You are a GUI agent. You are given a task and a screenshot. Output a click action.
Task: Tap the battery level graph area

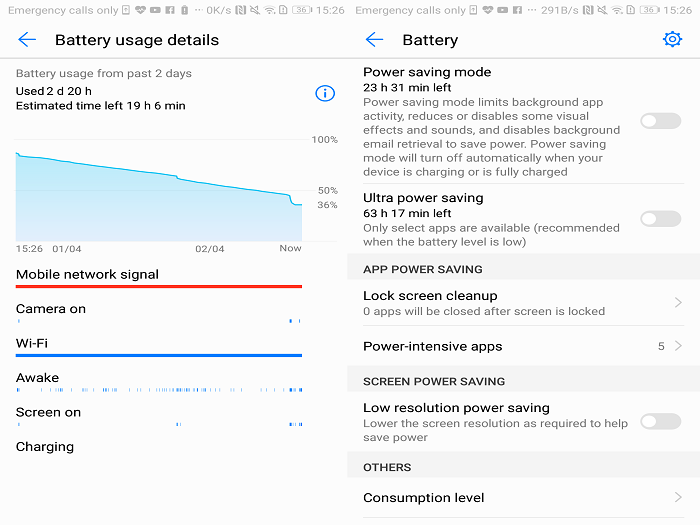pyautogui.click(x=159, y=197)
